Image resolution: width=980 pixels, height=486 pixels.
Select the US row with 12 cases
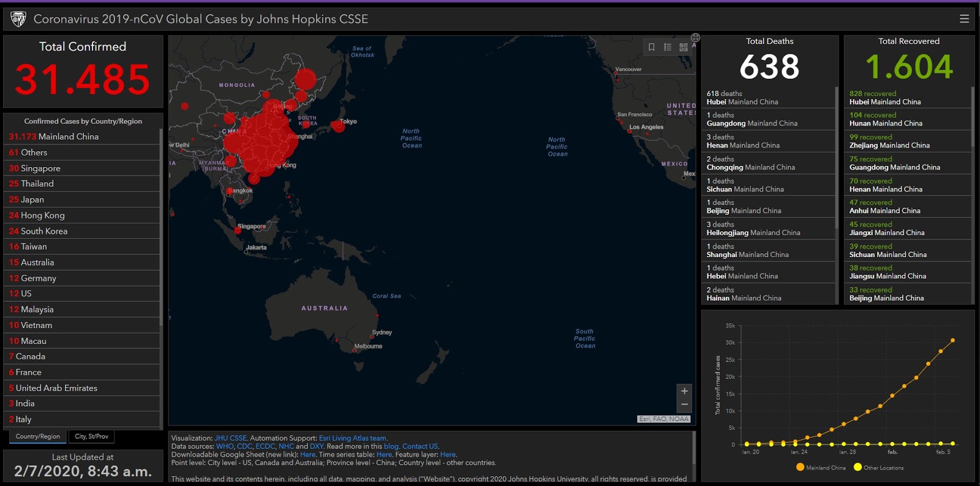point(81,294)
